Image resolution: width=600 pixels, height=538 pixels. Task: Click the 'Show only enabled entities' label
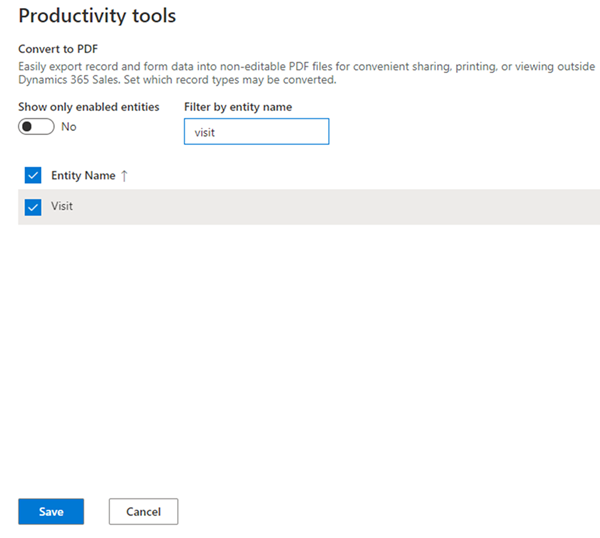[88, 107]
